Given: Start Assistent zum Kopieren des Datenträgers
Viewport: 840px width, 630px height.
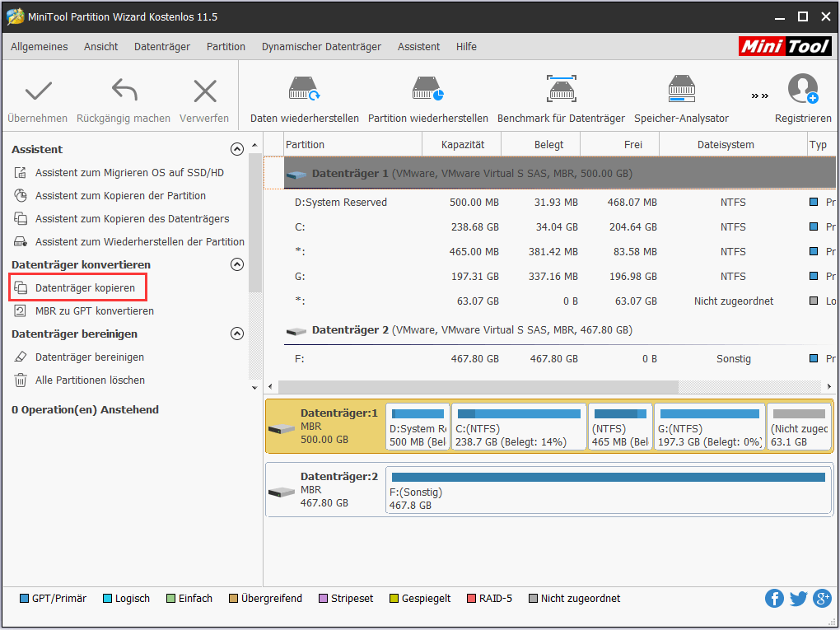Looking at the screenshot, I should coord(133,218).
